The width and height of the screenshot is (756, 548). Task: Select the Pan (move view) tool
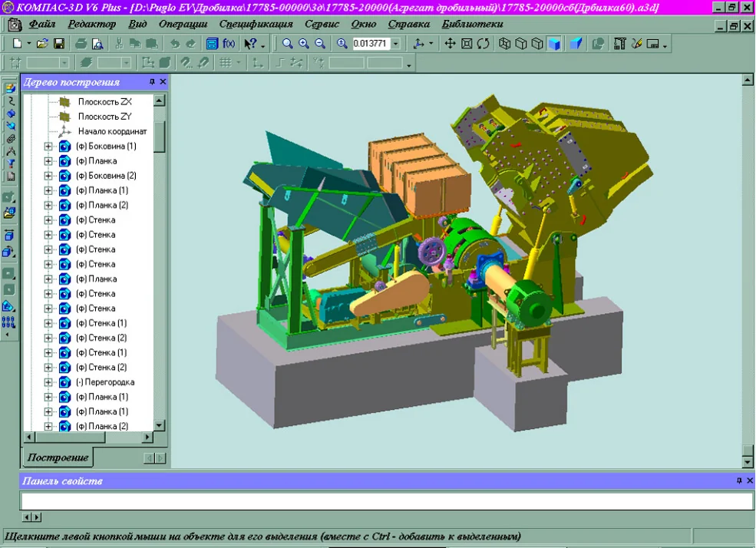click(450, 44)
